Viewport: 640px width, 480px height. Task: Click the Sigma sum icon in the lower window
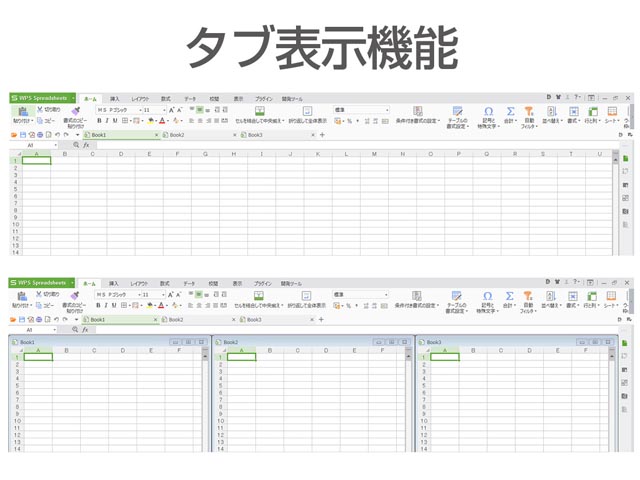tap(509, 296)
